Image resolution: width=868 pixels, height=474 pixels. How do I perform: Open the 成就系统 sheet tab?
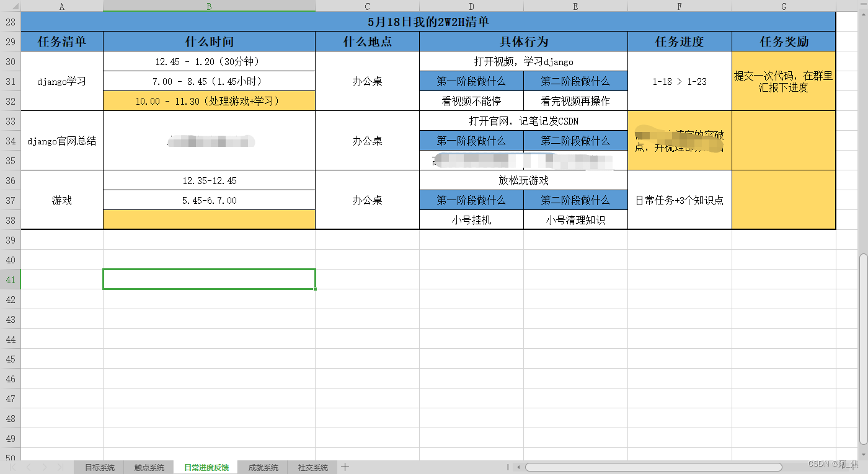coord(263,468)
